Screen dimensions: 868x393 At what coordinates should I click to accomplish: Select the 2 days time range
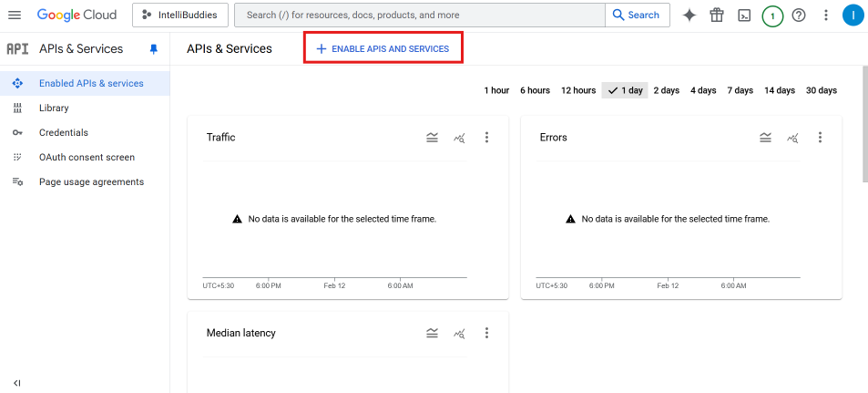pos(666,90)
